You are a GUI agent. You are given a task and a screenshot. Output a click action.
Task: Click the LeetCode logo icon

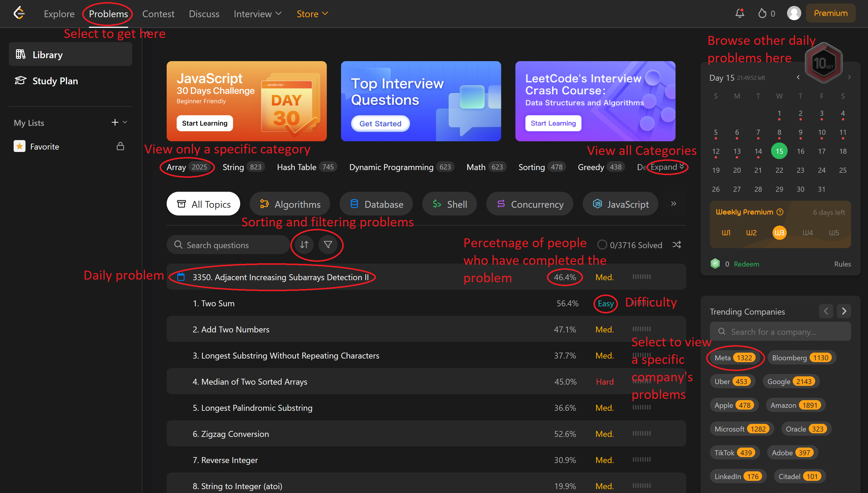pyautogui.click(x=19, y=13)
